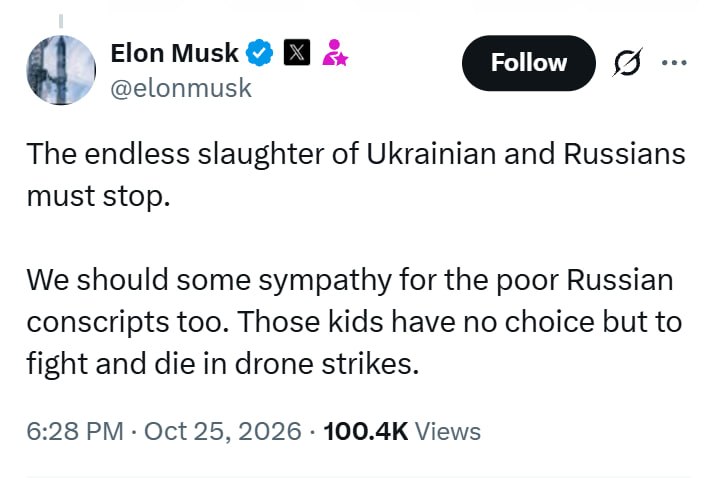The width and height of the screenshot is (715, 478).
Task: Open the Grok explain-post icon
Action: (x=627, y=62)
